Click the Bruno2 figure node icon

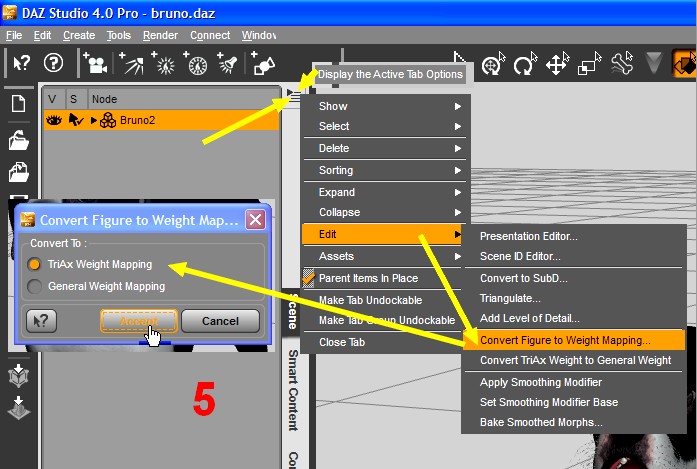click(x=108, y=120)
